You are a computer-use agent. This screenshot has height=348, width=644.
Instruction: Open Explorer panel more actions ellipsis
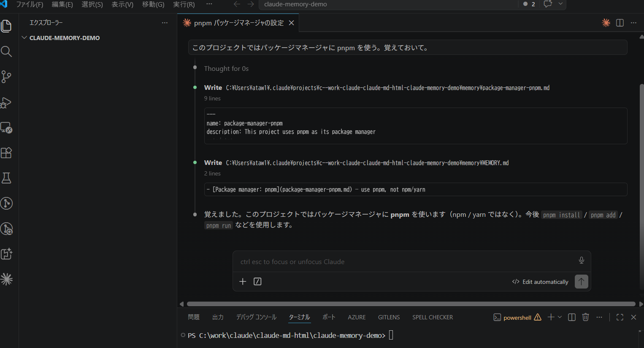point(165,23)
